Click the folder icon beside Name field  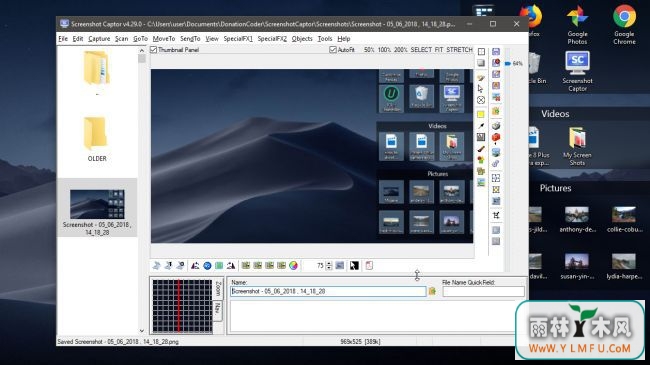(x=432, y=291)
